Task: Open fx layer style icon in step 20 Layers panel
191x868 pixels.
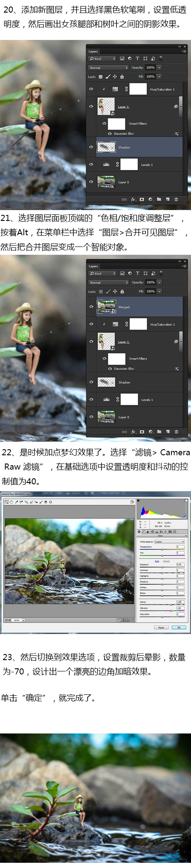Action: [133, 200]
